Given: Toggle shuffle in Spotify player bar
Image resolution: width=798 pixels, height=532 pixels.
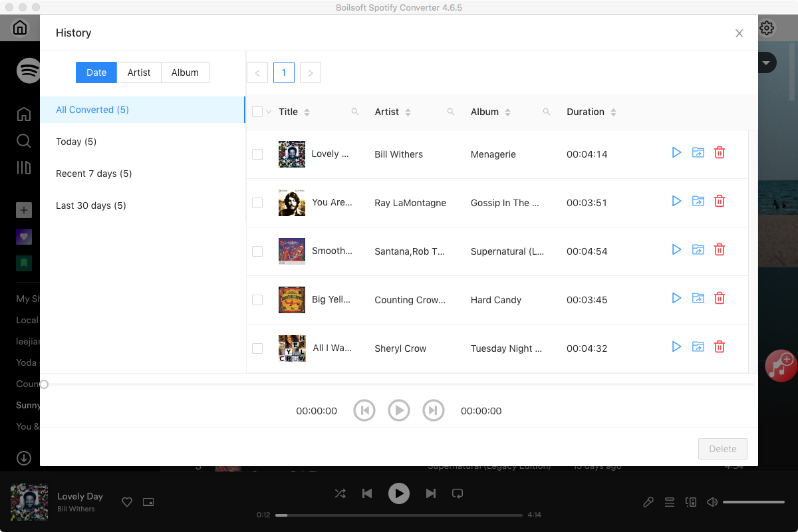Looking at the screenshot, I should point(340,493).
